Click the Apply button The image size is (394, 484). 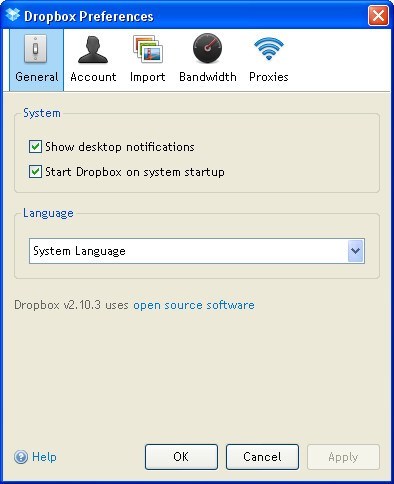343,457
